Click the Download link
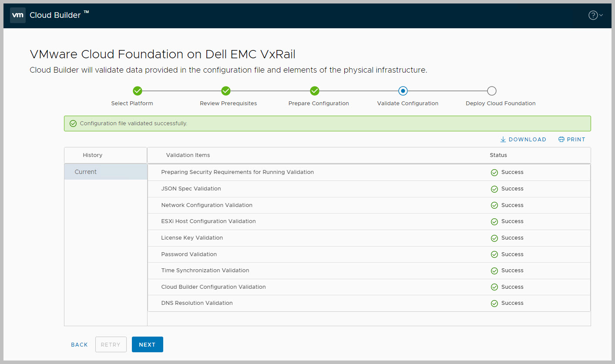The height and width of the screenshot is (364, 615). point(523,140)
